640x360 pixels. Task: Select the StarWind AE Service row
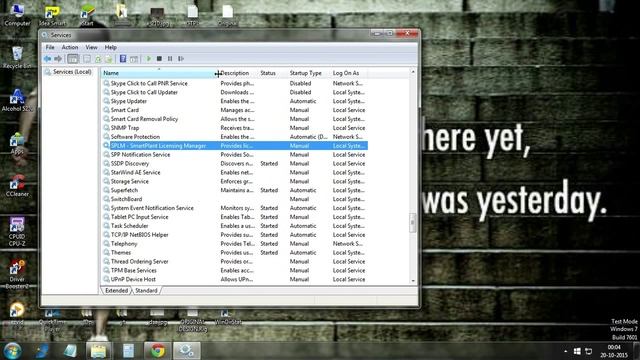235,173
